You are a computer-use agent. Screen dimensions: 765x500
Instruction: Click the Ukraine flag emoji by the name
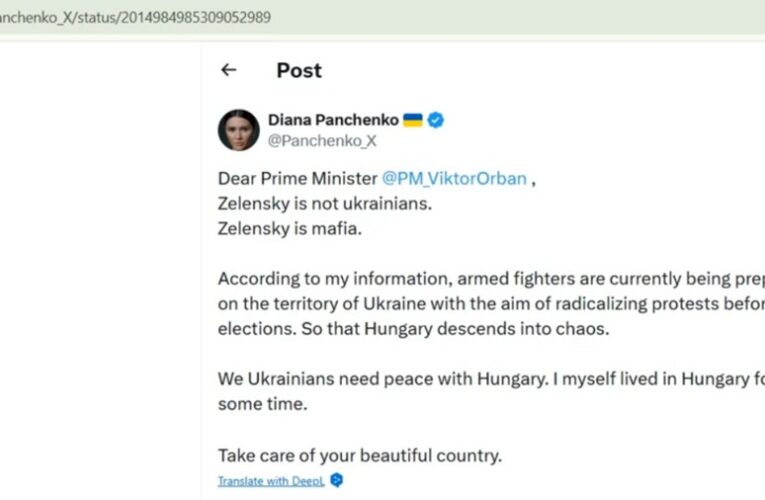(x=413, y=120)
